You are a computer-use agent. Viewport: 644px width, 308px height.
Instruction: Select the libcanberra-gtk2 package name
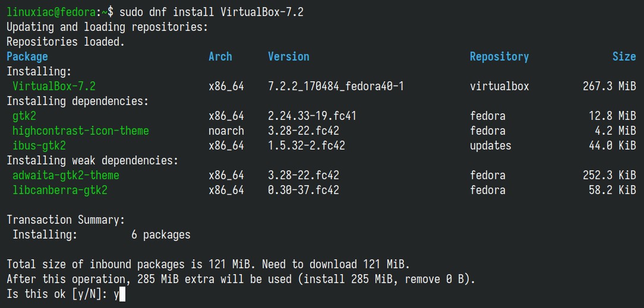click(x=59, y=190)
